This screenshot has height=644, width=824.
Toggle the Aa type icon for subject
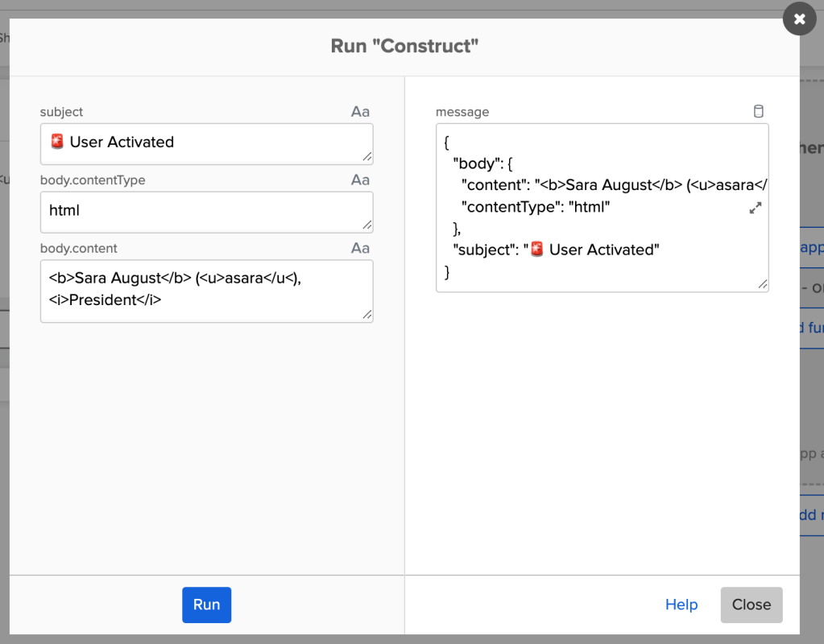click(x=360, y=112)
